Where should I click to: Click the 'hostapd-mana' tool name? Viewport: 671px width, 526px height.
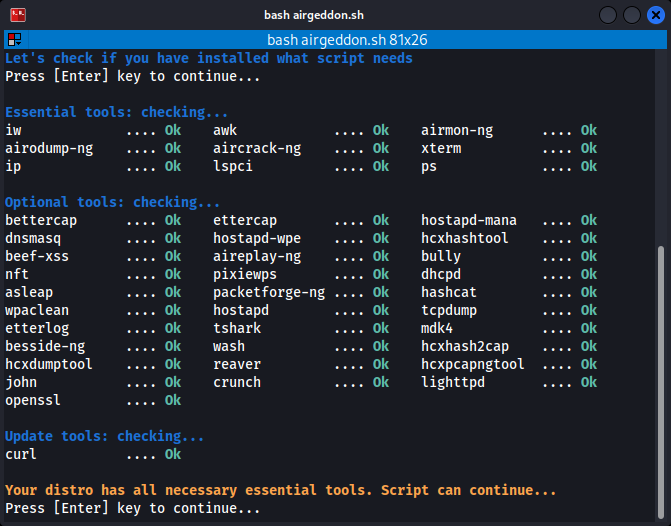tap(469, 220)
